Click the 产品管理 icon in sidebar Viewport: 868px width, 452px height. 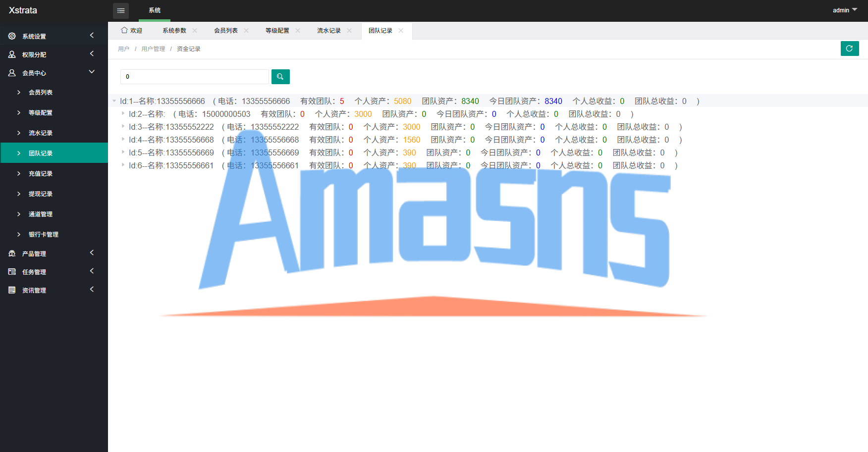coord(12,253)
